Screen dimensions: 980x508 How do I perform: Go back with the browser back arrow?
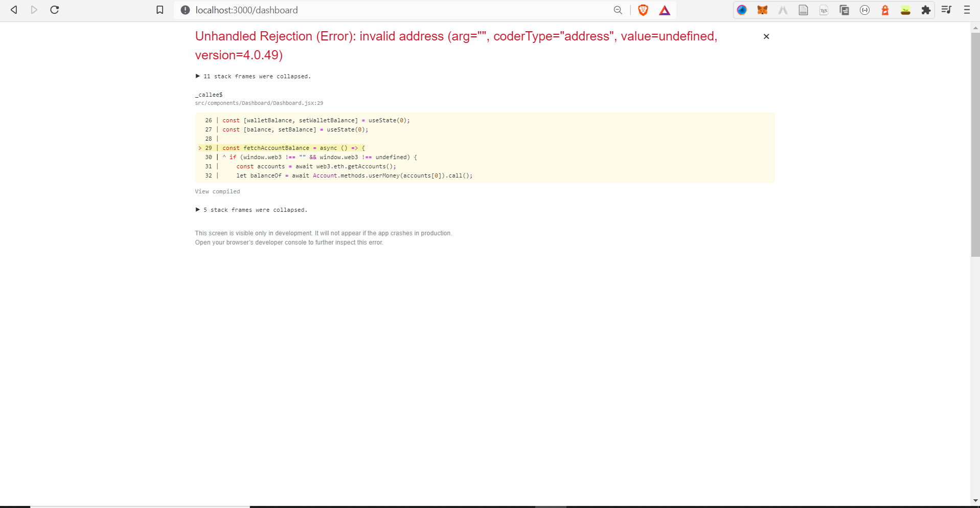tap(14, 10)
